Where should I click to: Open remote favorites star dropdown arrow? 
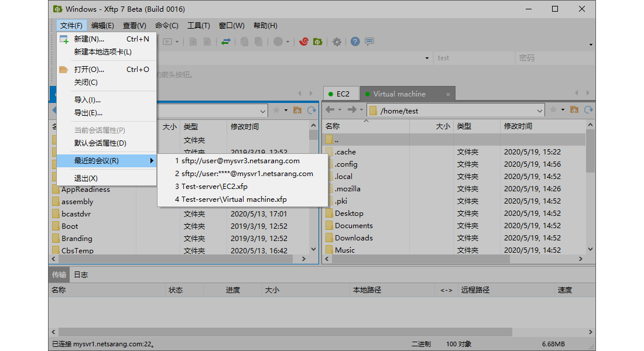(563, 109)
